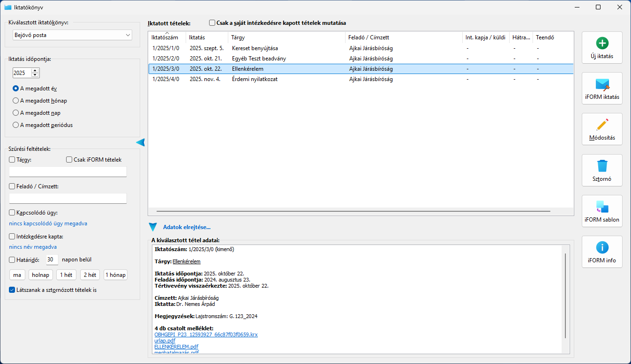The image size is (631, 364).
Task: Sort by Iktatószám column header
Action: pos(165,37)
